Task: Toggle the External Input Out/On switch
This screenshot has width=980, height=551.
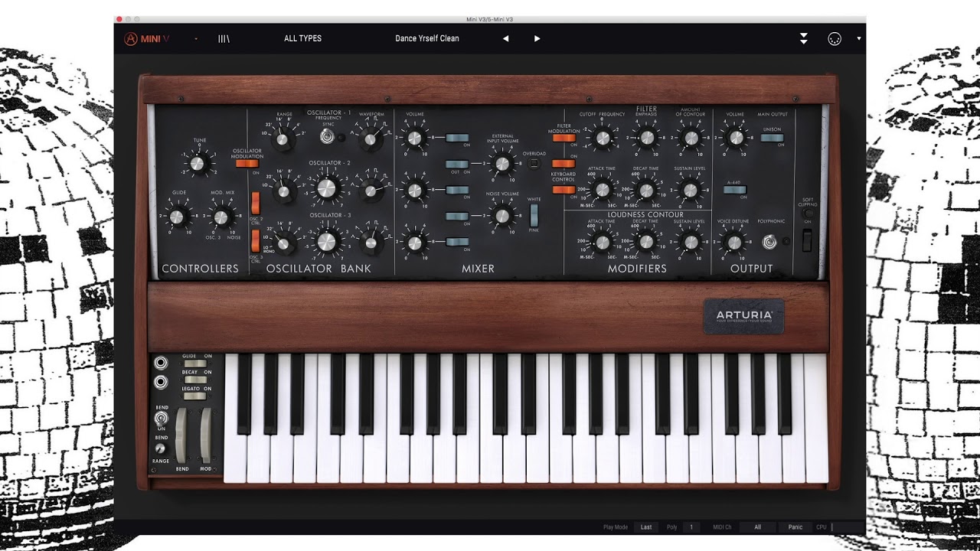Action: (457, 164)
